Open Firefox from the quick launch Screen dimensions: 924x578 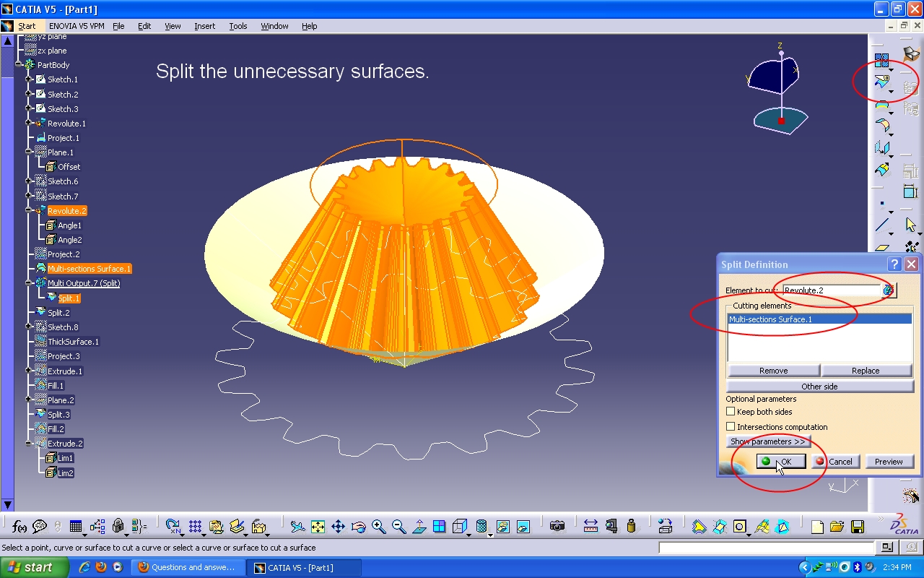coord(100,567)
